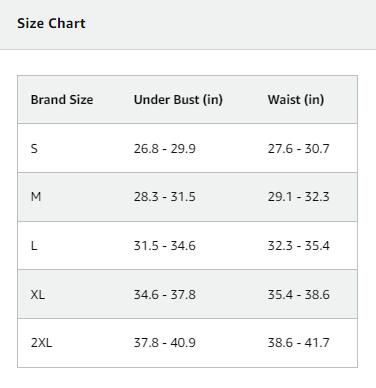Select the 2XL size row label
The image size is (376, 388).
[x=41, y=343]
